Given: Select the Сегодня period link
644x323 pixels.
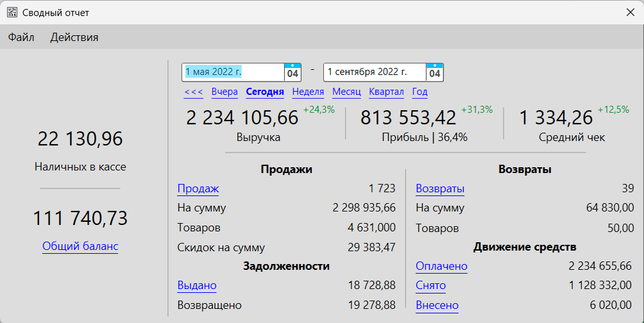Looking at the screenshot, I should tap(265, 92).
